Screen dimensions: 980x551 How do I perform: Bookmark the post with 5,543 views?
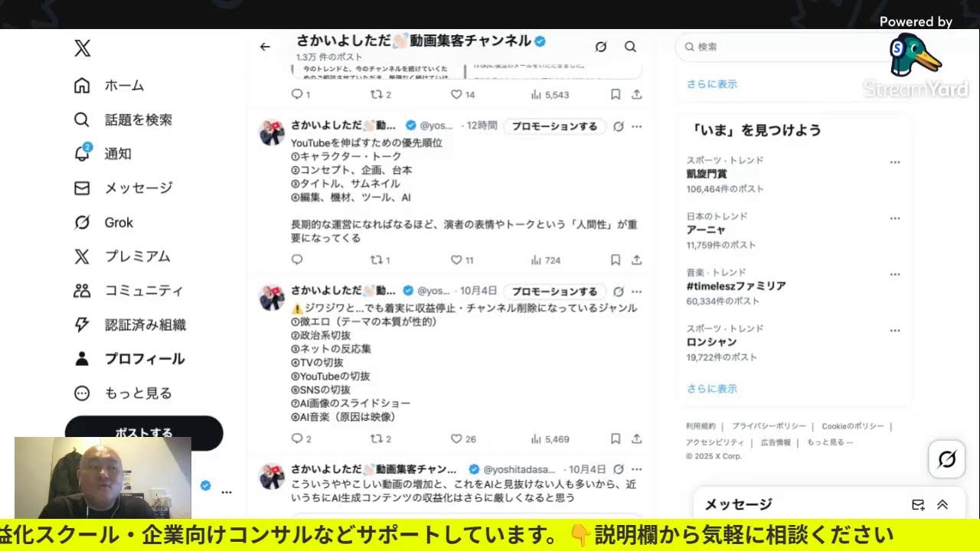click(616, 95)
